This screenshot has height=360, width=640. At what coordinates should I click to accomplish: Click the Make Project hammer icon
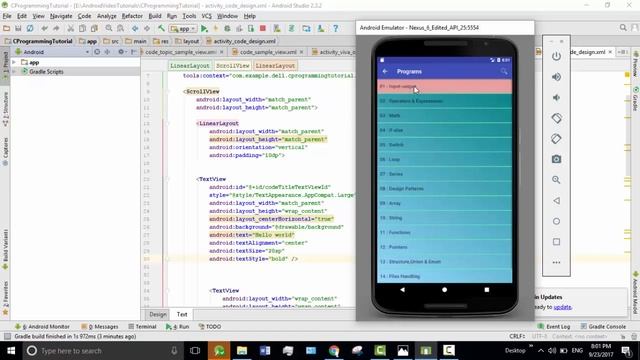click(x=161, y=29)
